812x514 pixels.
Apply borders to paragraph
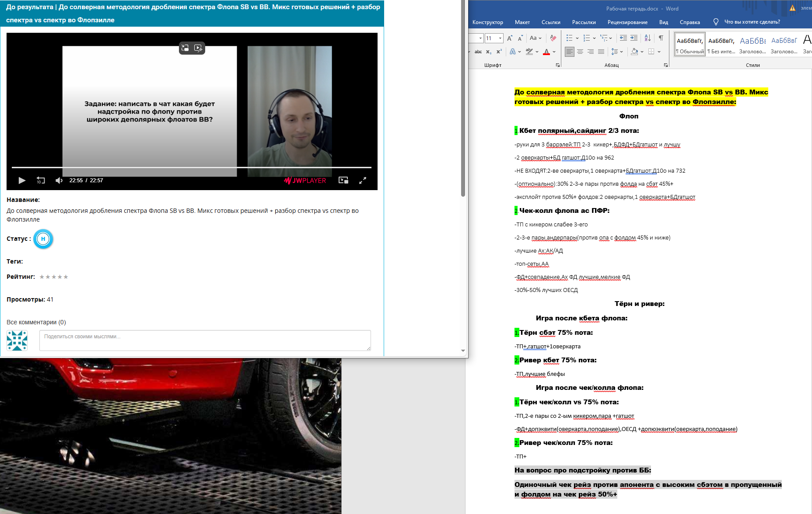[651, 52]
